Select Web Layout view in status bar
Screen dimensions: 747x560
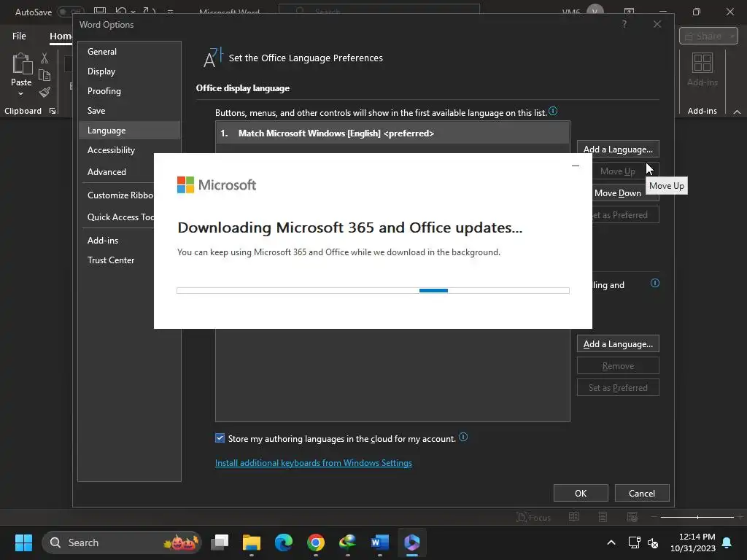(x=632, y=517)
